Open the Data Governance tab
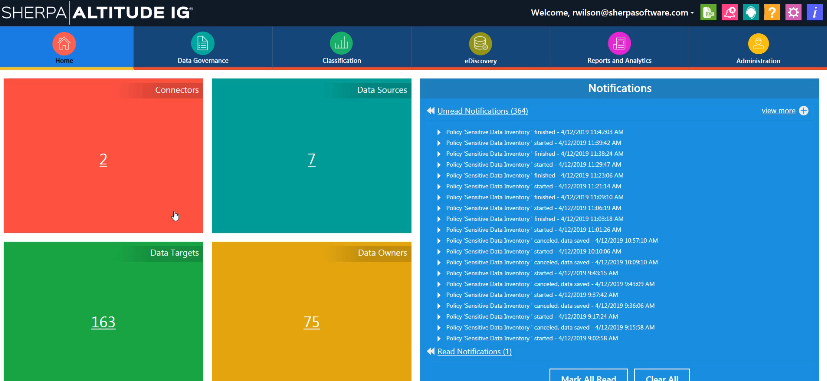827x381 pixels. [x=203, y=47]
